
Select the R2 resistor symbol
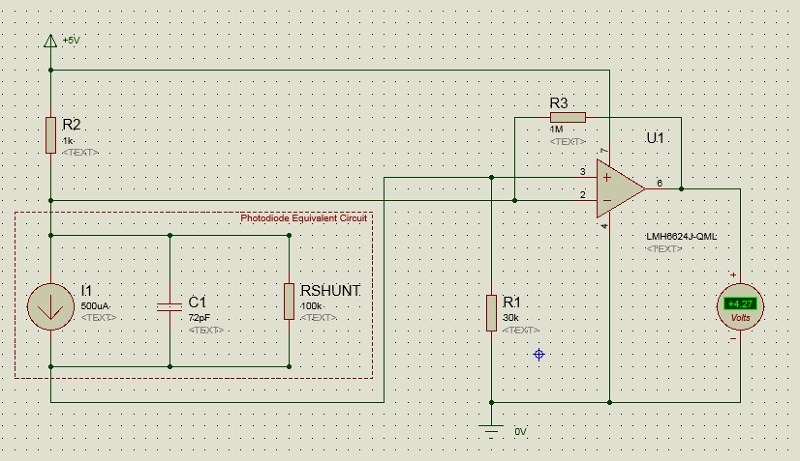50,135
